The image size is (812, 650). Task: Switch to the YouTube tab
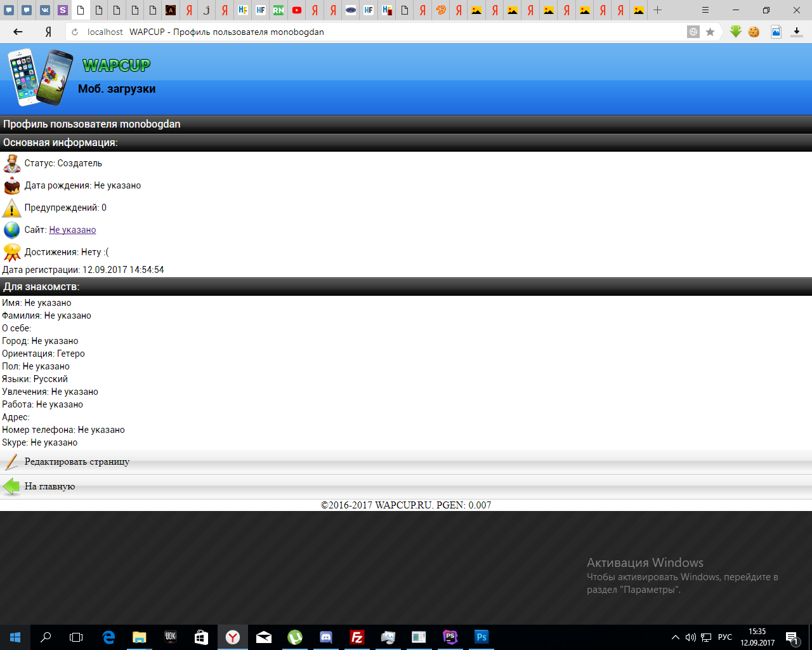coord(297,10)
